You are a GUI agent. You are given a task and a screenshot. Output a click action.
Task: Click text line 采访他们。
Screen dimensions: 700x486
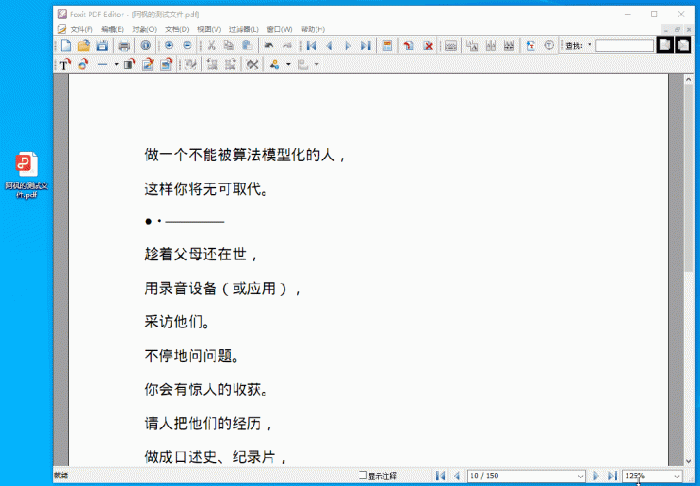pyautogui.click(x=177, y=321)
